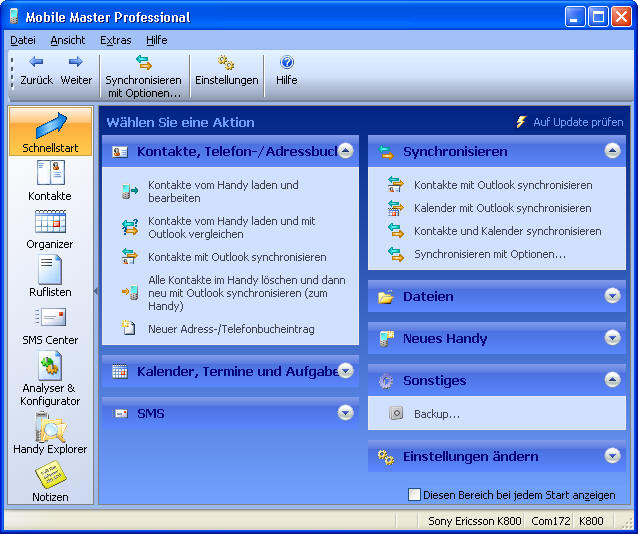Image resolution: width=638 pixels, height=534 pixels.
Task: Click the window resize grip corner
Action: coord(627,524)
